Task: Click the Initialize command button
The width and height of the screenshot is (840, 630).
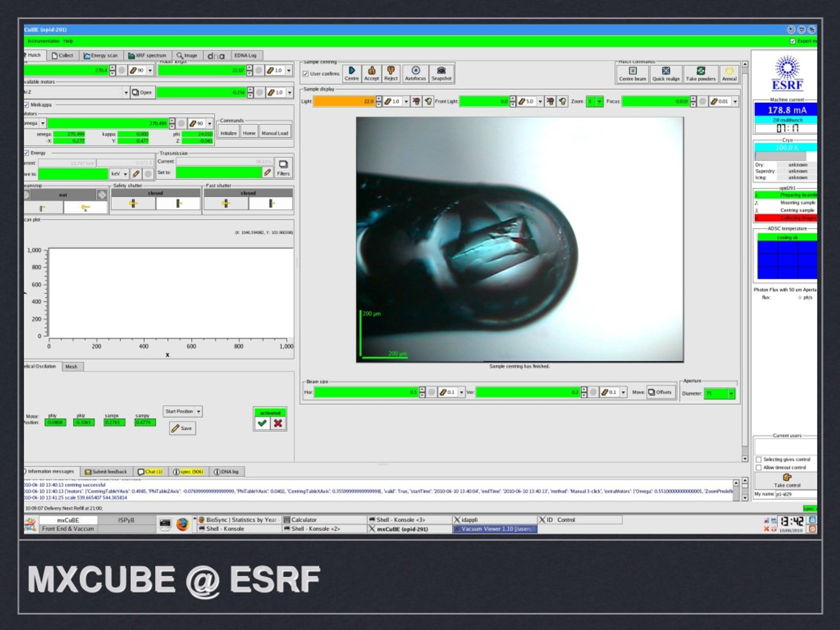Action: pos(228,133)
